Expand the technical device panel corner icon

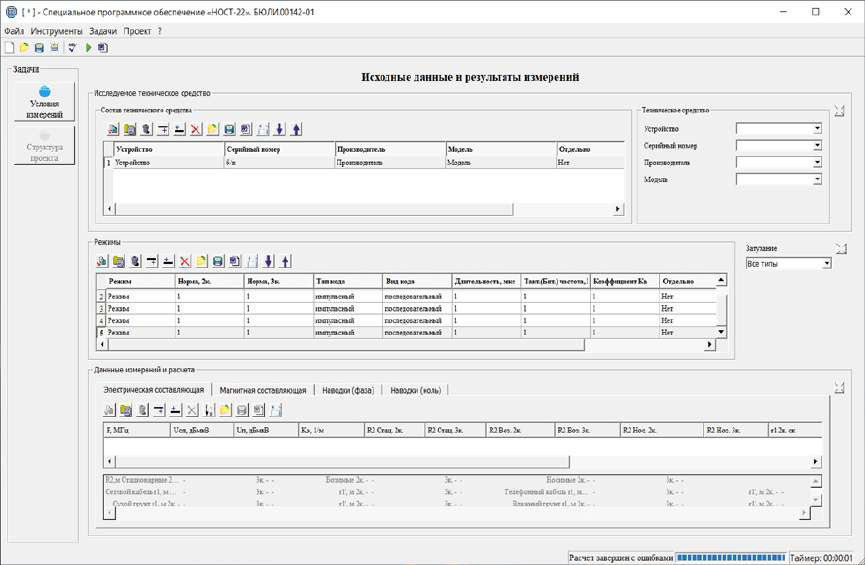click(x=840, y=111)
